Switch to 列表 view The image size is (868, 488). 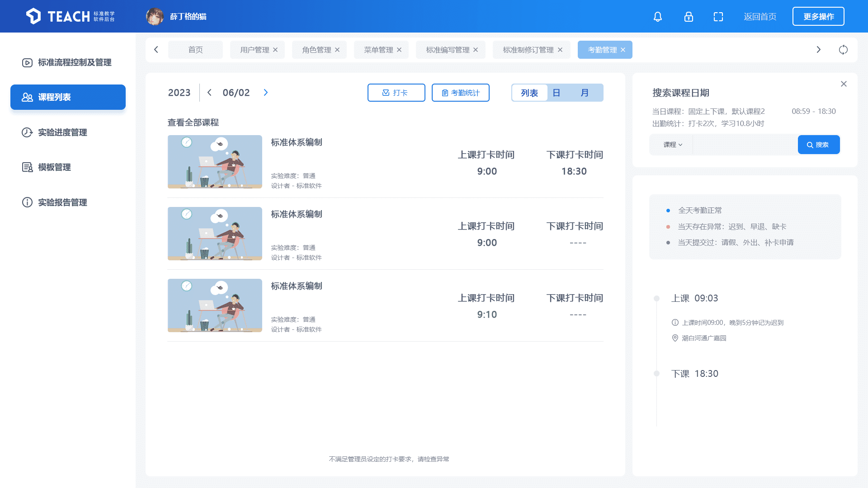[529, 93]
